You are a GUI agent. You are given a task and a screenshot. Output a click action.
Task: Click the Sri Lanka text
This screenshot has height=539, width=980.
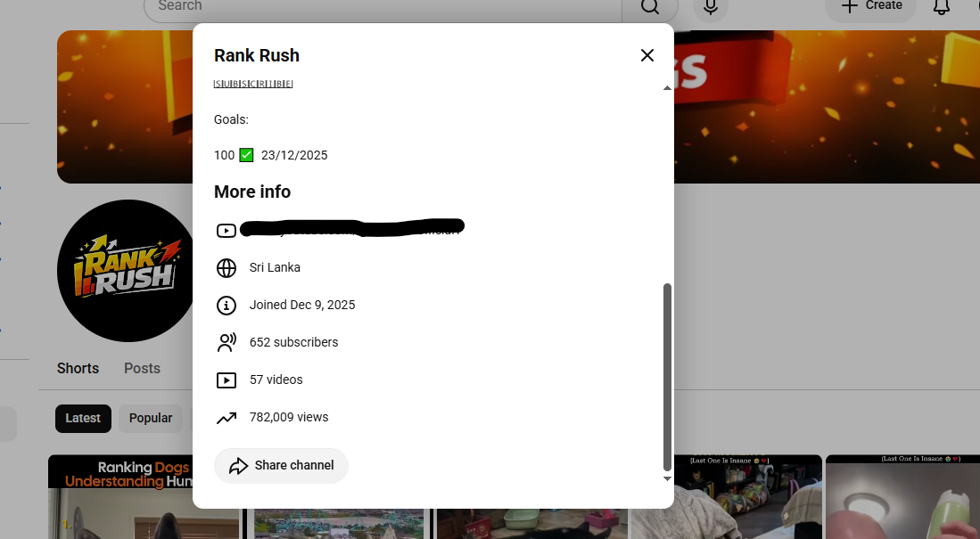[275, 267]
